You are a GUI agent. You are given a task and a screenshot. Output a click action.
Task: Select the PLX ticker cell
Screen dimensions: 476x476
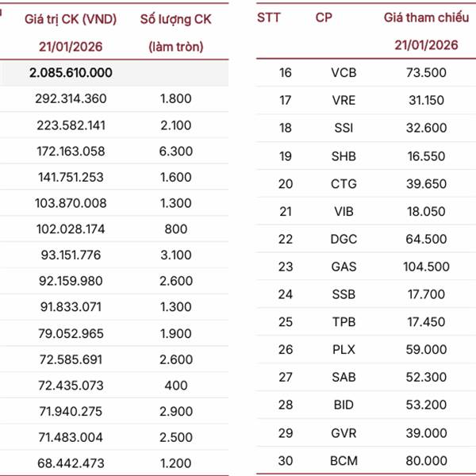[344, 350]
